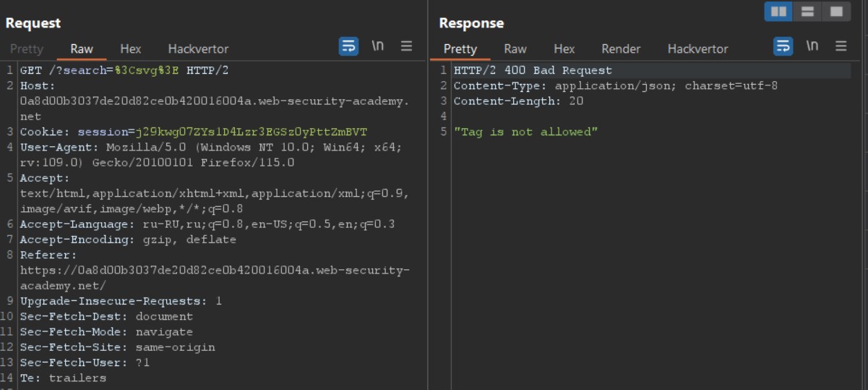Open the Response Raw tab
The height and width of the screenshot is (390, 868).
tap(515, 49)
